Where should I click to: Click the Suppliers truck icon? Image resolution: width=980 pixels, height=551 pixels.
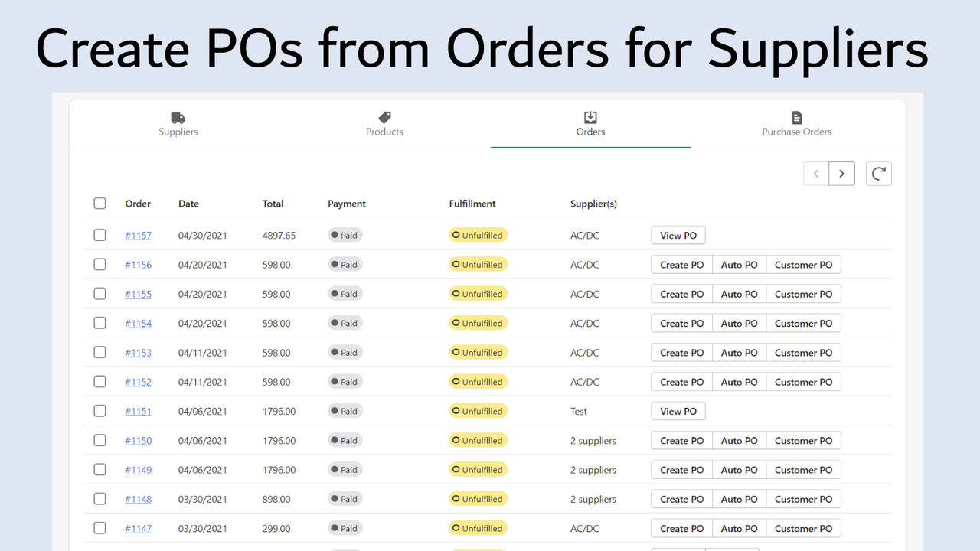click(178, 116)
